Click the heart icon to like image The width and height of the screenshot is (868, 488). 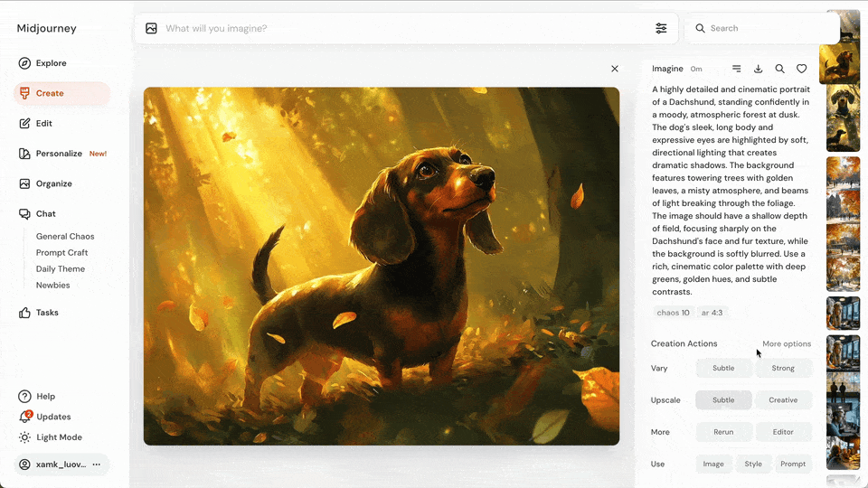tap(801, 69)
